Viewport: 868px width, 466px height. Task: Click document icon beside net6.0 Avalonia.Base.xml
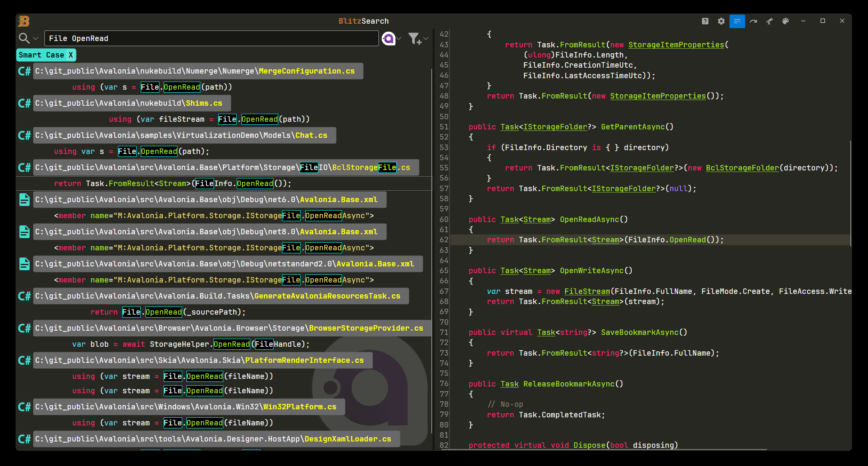point(25,200)
